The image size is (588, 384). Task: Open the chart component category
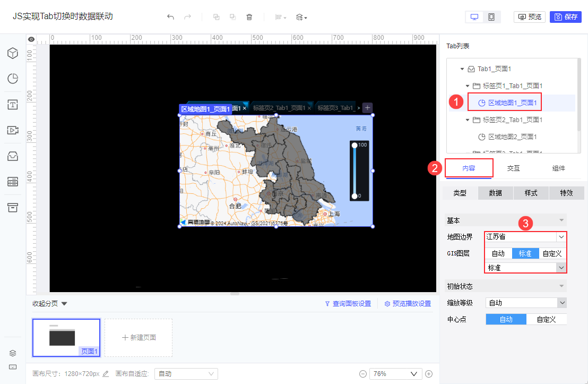tap(13, 79)
